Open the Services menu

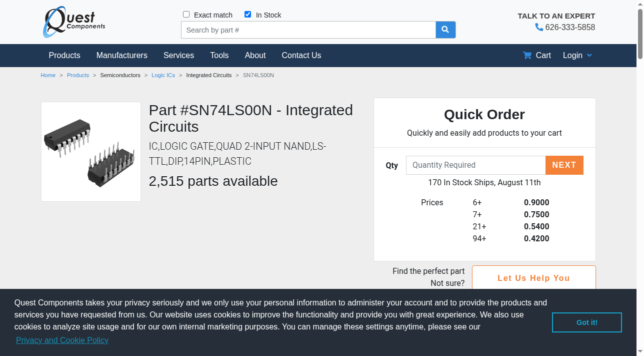[178, 56]
